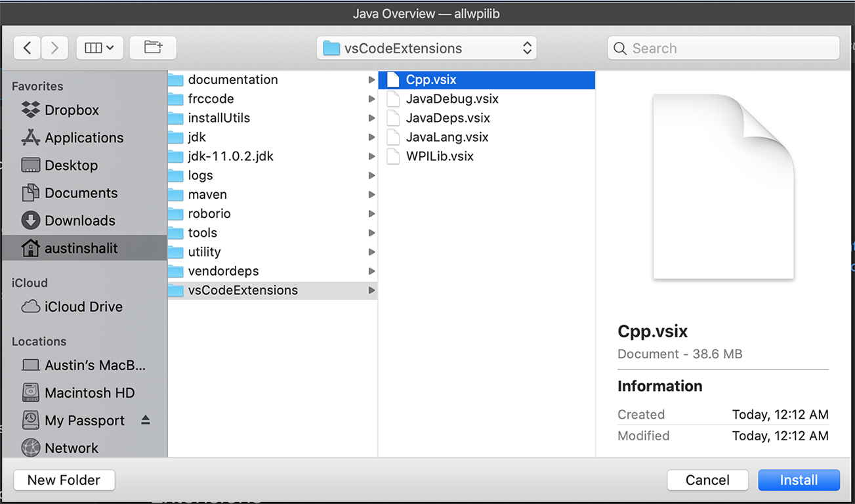Click the Cpp.vsix preview thumbnail
This screenshot has height=504, width=855.
pos(723,187)
